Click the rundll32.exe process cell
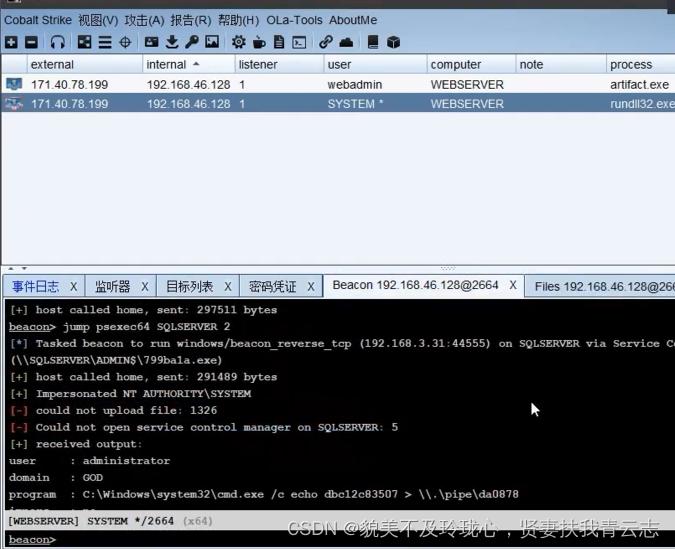Viewport: 675px width, 549px height. [x=642, y=104]
